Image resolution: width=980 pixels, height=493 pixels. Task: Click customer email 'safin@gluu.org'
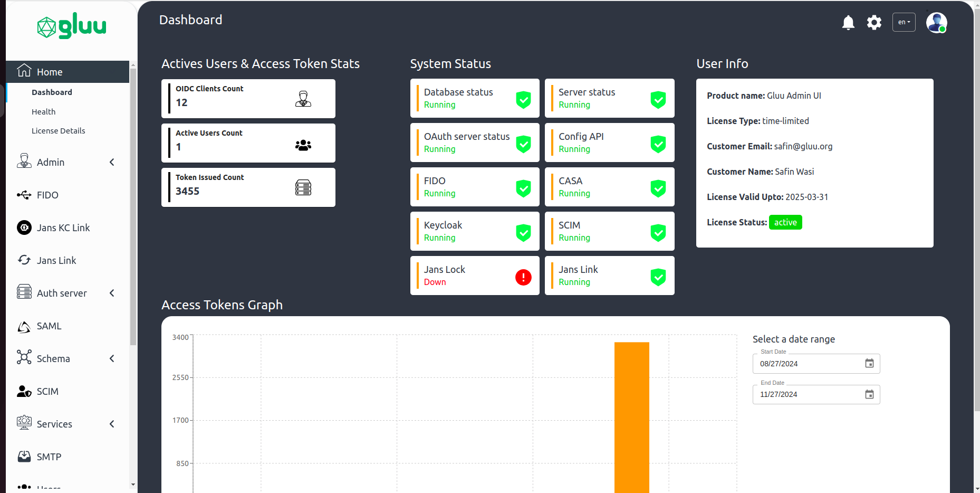pos(803,146)
